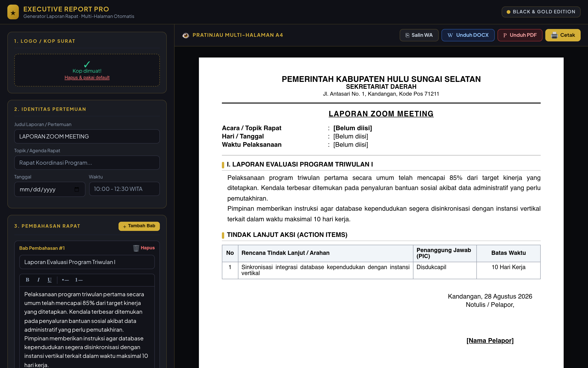Click the Rencana Tindak Lanjut / Arahan column header
Image resolution: width=588 pixels, height=368 pixels.
(x=326, y=253)
